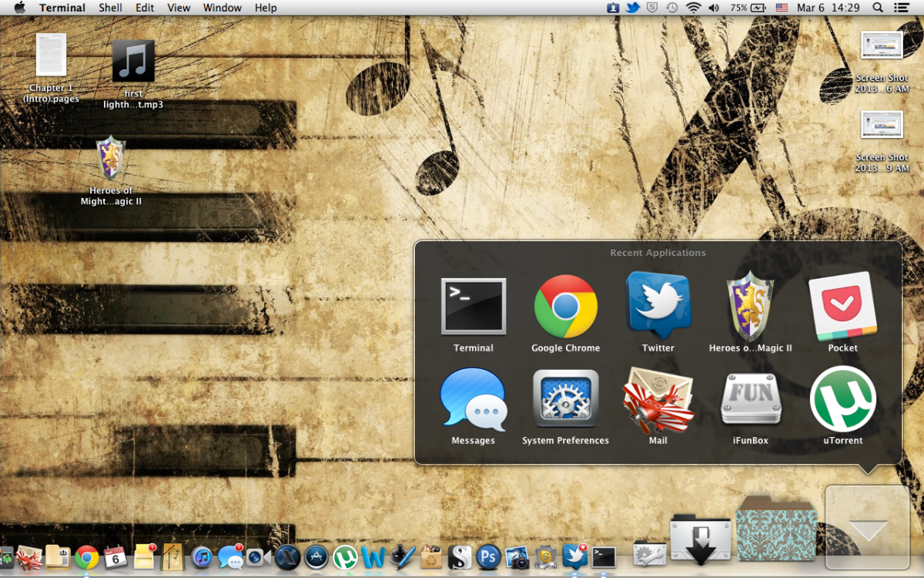Open the Downloads stack in Dock

tap(700, 539)
